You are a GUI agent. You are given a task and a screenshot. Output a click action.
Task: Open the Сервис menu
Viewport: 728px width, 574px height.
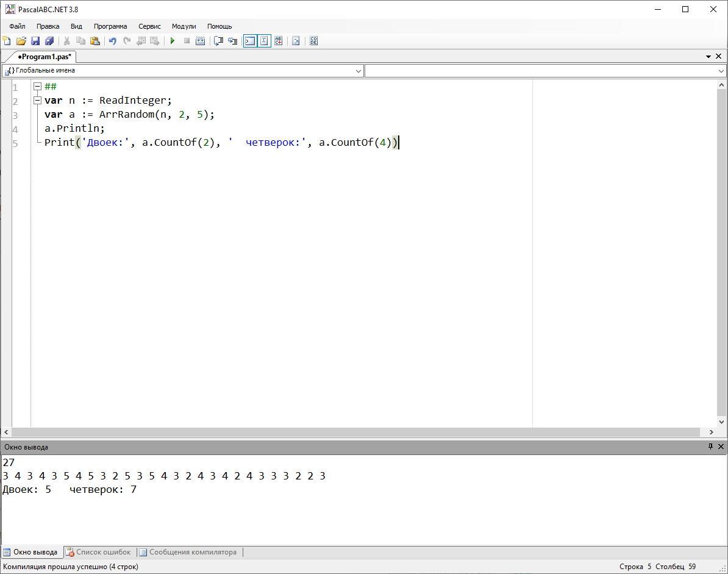[x=149, y=26]
